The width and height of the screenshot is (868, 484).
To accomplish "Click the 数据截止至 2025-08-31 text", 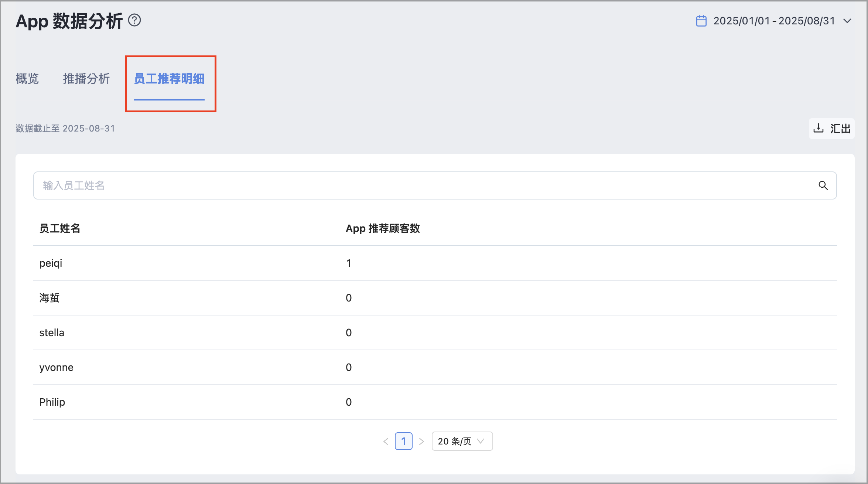I will click(x=65, y=129).
